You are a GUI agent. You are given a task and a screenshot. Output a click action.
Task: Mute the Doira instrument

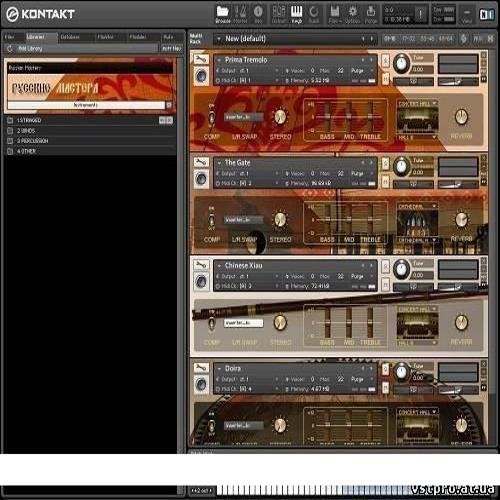pyautogui.click(x=385, y=387)
